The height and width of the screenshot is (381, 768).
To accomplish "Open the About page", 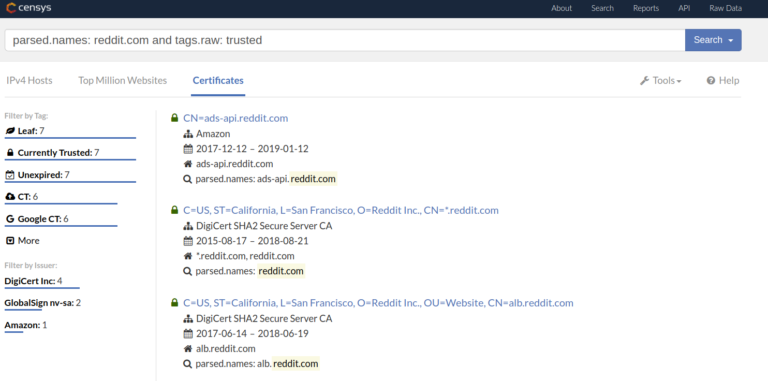I will [x=561, y=8].
